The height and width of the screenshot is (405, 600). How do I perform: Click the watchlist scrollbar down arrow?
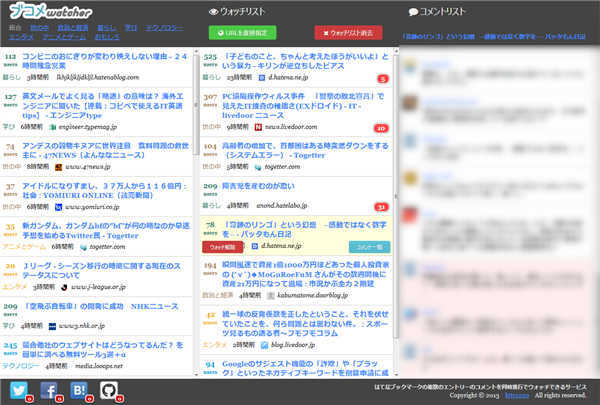(396, 375)
